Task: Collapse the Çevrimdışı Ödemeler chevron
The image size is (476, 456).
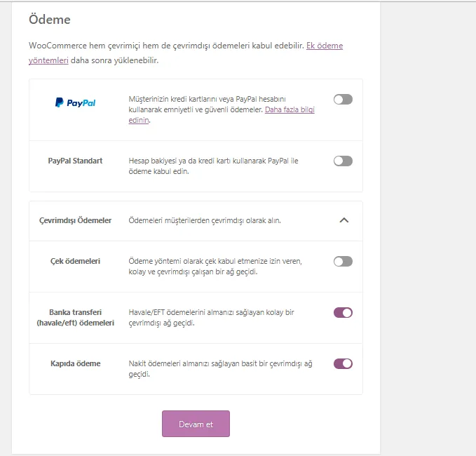Action: [x=344, y=220]
